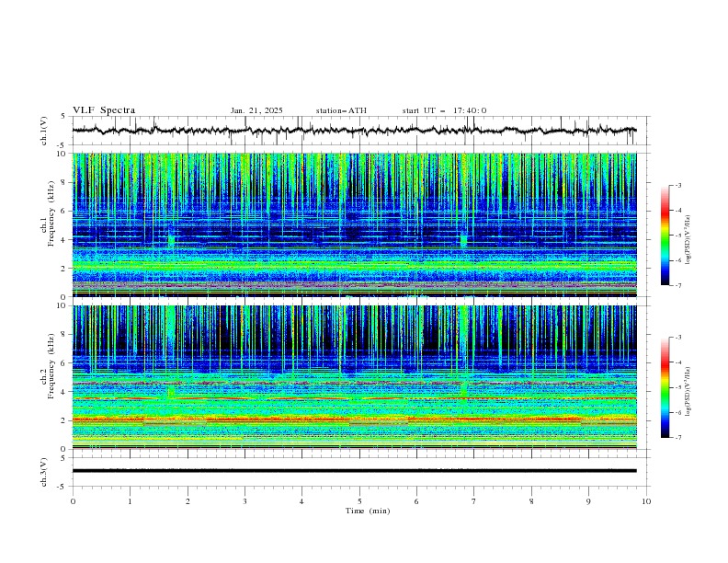This screenshot has width=728, height=563.
Task: Click the "ch.3(V)" axis label
Action: (44, 472)
